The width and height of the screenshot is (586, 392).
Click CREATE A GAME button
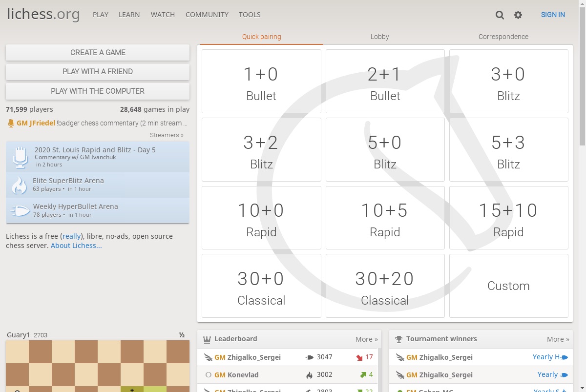click(x=98, y=53)
